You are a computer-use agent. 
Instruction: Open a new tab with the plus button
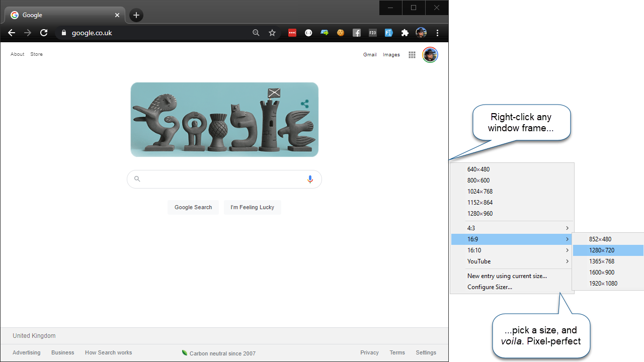click(136, 15)
